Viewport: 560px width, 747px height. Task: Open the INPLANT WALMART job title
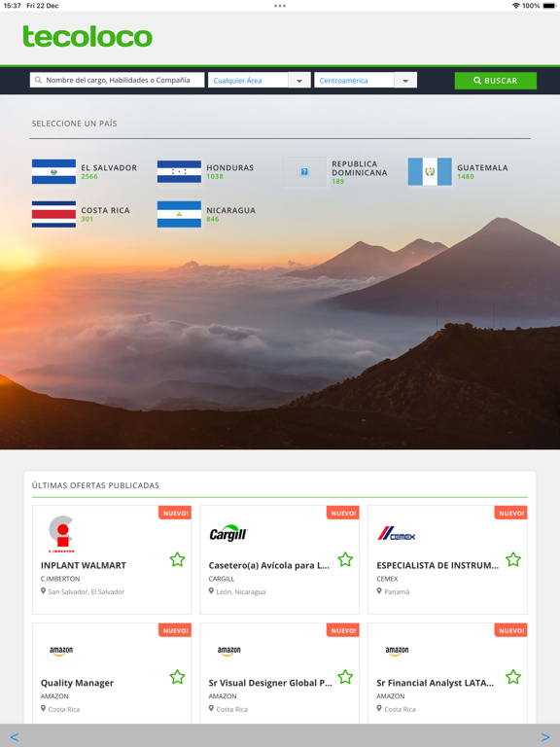click(x=84, y=565)
